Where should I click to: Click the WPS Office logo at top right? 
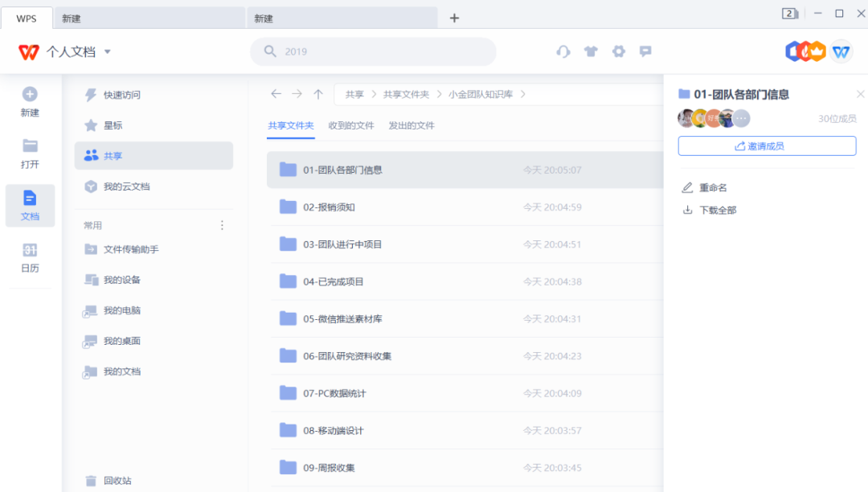coord(841,51)
